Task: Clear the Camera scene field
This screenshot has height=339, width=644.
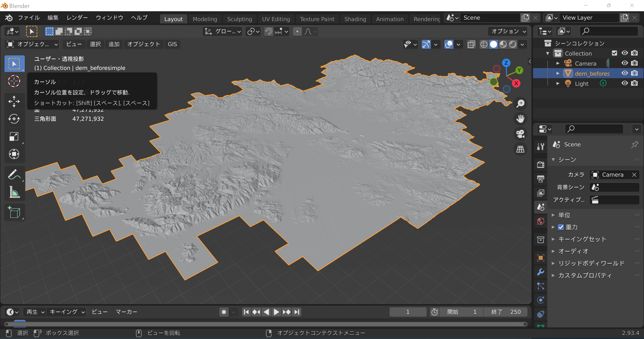Action: point(634,175)
